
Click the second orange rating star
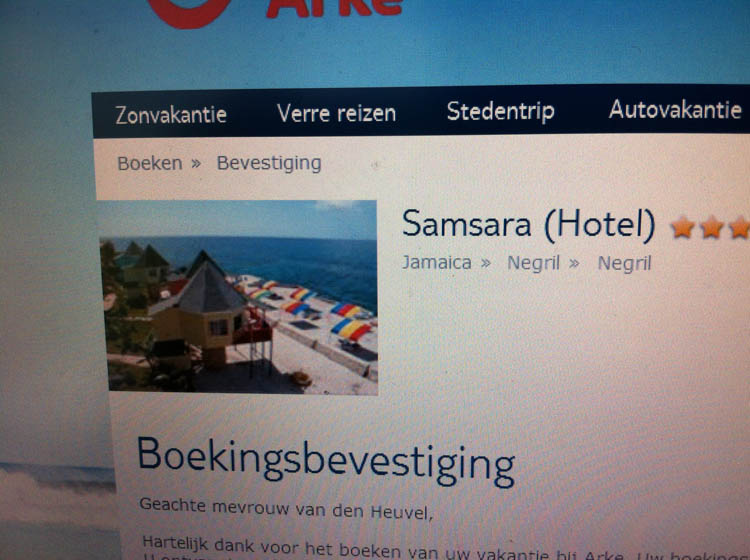click(x=712, y=228)
